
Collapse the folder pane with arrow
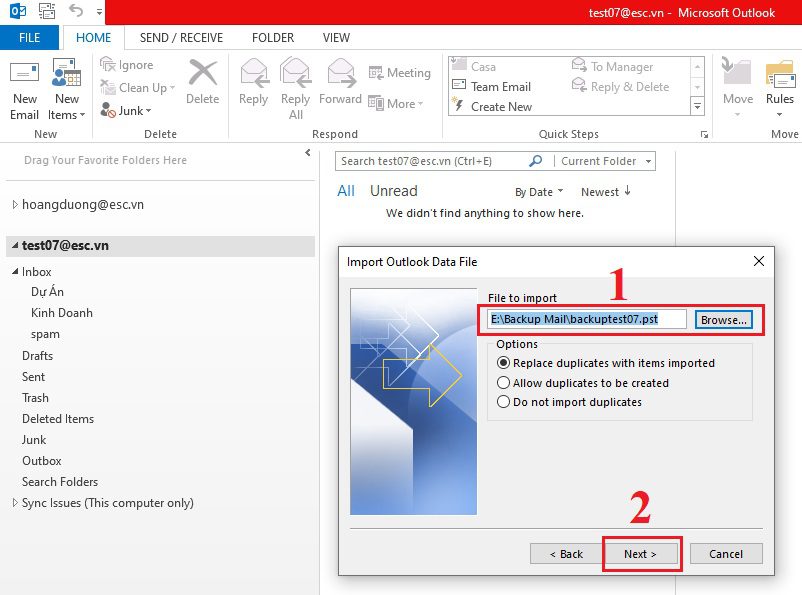point(307,152)
